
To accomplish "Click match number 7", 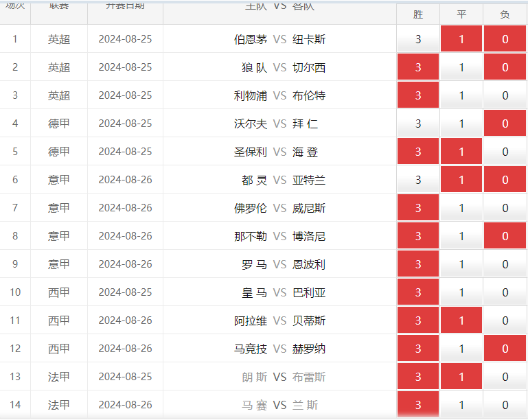I will (x=15, y=208).
